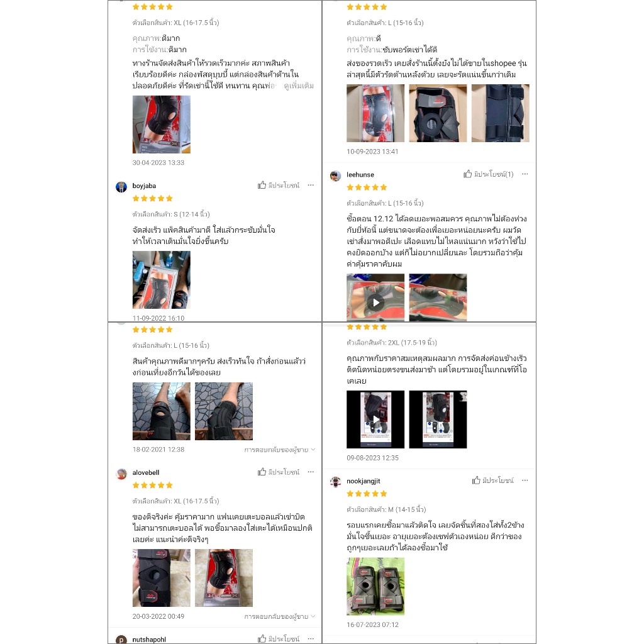Viewport: 644px width, 644px height.
Task: Open boyjaba's profile avatar
Action: pos(121,187)
